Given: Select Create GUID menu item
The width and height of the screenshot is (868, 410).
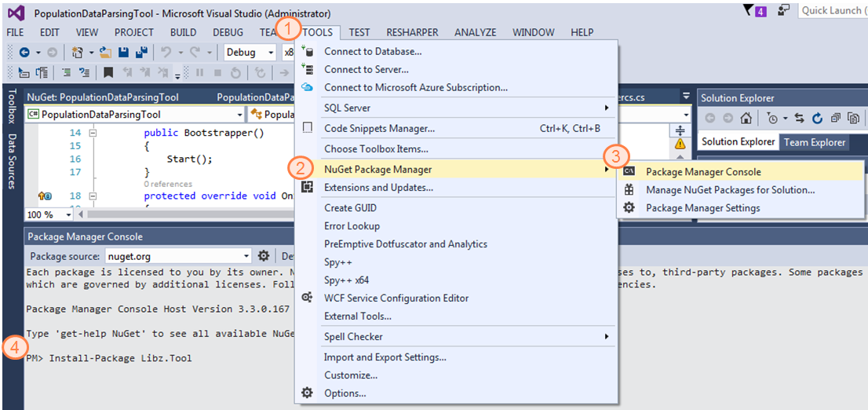Looking at the screenshot, I should pos(458,208).
